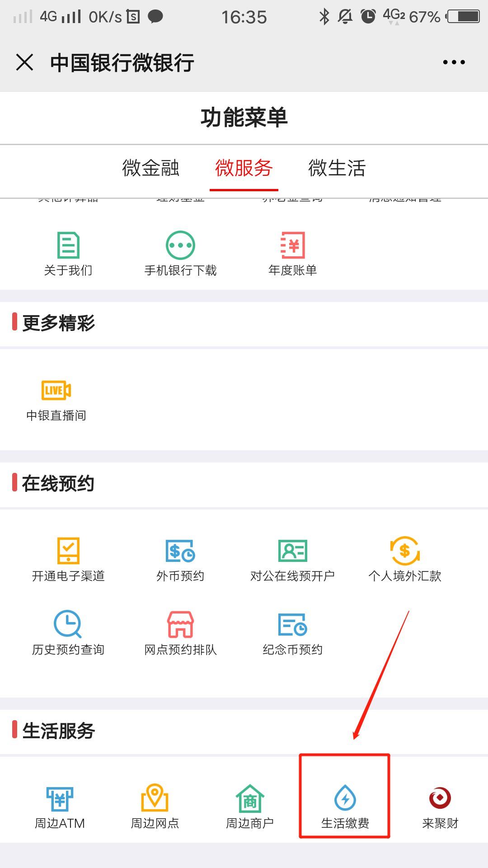The width and height of the screenshot is (488, 868).
Task: Tap the 功能菜单 page title
Action: [244, 118]
